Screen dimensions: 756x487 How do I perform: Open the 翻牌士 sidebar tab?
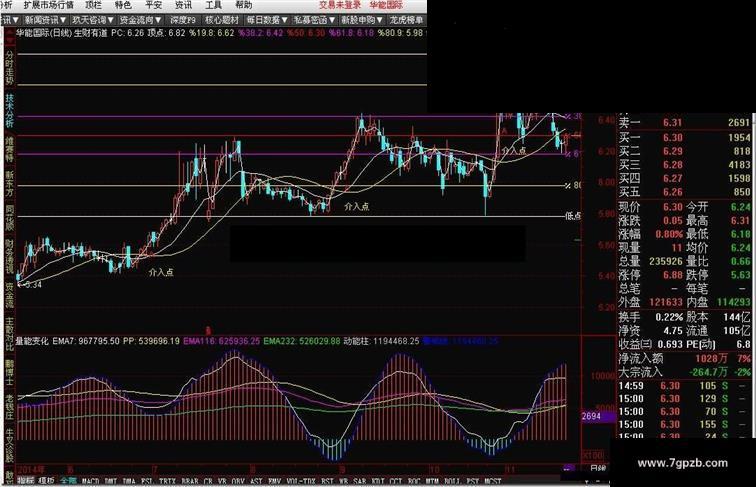9,372
